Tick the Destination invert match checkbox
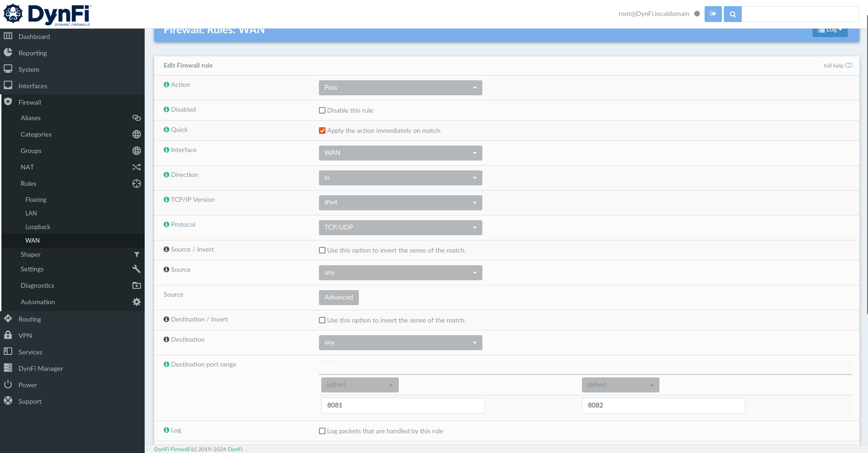 (322, 320)
